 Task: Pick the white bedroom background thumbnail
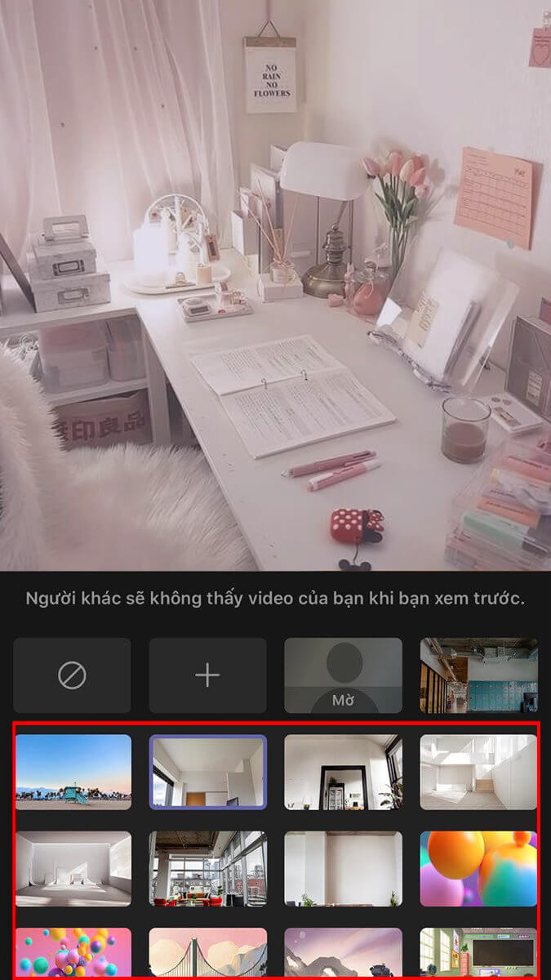click(x=73, y=868)
